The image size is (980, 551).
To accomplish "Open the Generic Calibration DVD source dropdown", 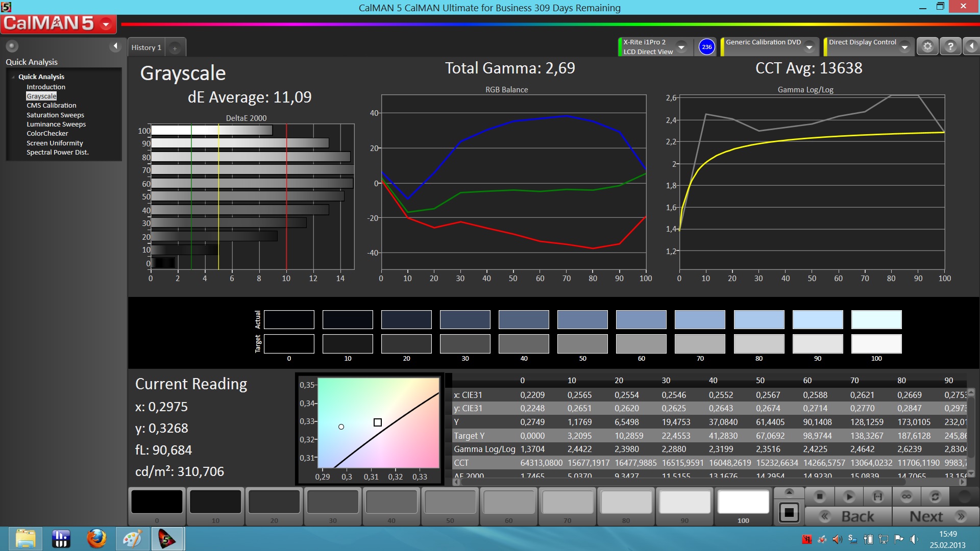I will click(809, 47).
